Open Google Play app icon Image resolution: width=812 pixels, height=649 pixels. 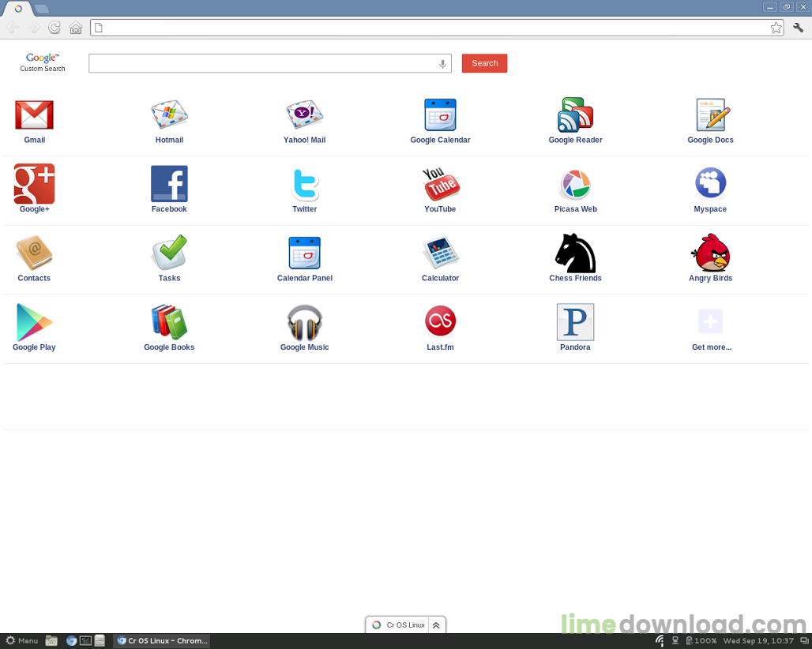point(34,322)
